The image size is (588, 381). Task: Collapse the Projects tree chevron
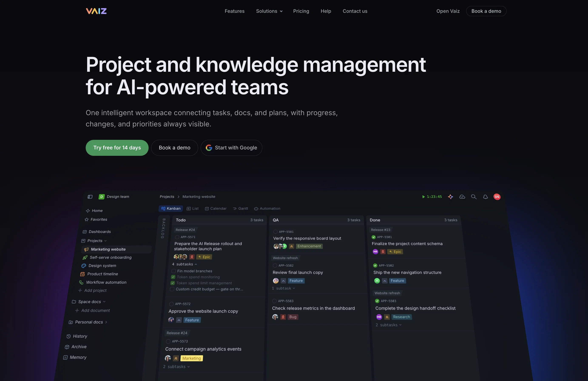click(x=105, y=241)
